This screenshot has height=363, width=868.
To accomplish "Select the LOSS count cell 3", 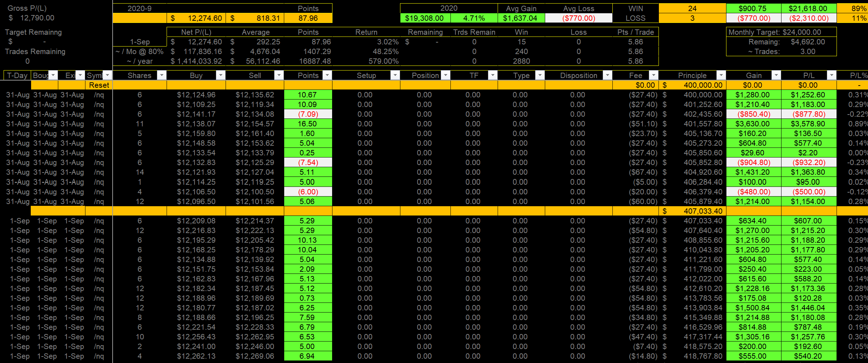I will (692, 18).
